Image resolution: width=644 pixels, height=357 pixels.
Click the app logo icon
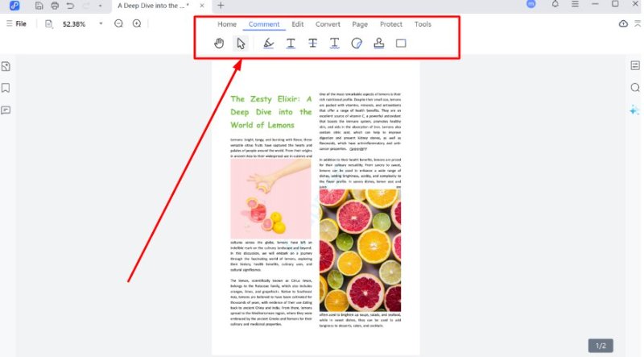14,6
